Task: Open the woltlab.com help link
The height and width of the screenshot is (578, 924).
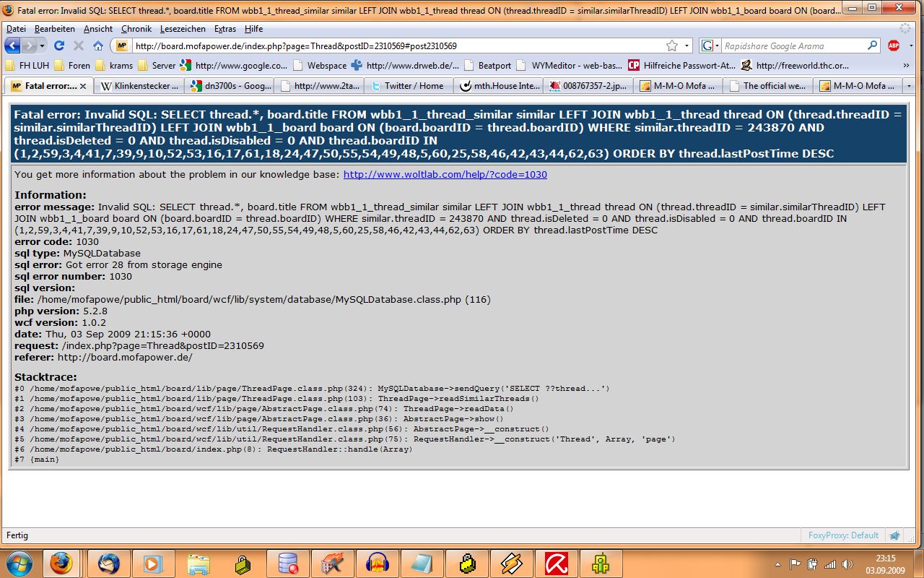Action: click(x=445, y=175)
